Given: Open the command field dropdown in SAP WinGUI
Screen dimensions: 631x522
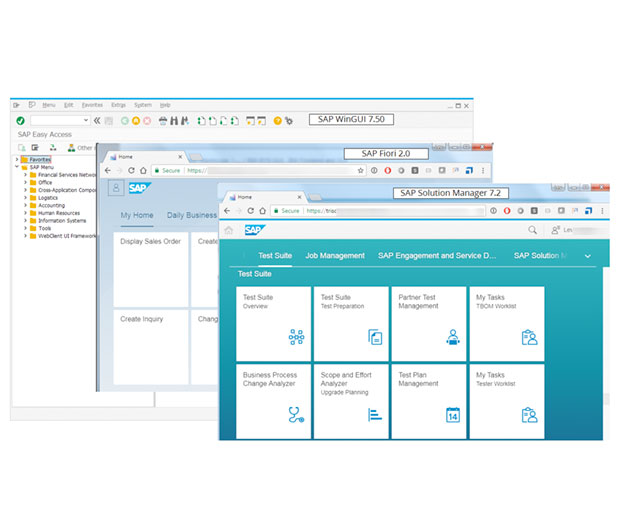Looking at the screenshot, I should [x=86, y=120].
